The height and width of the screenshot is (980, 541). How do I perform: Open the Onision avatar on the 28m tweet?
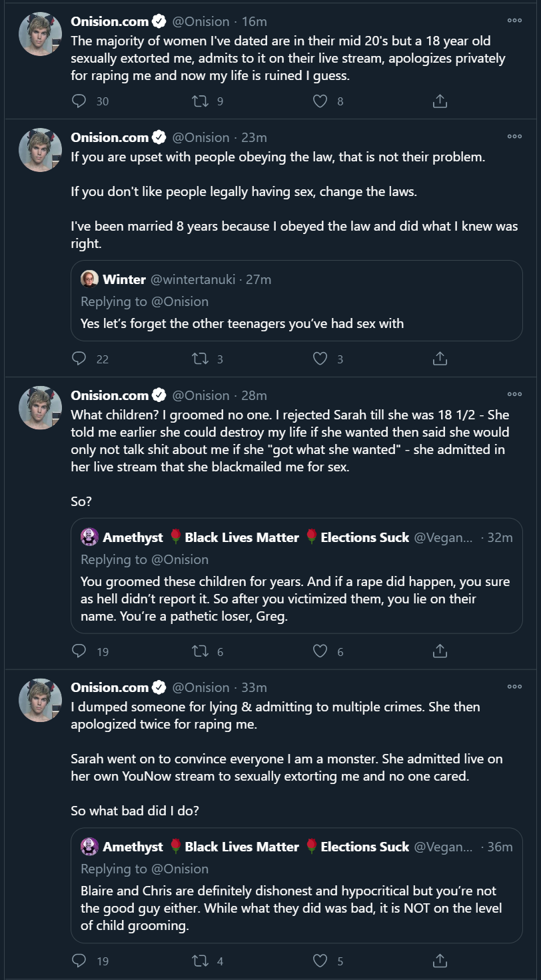tap(41, 407)
